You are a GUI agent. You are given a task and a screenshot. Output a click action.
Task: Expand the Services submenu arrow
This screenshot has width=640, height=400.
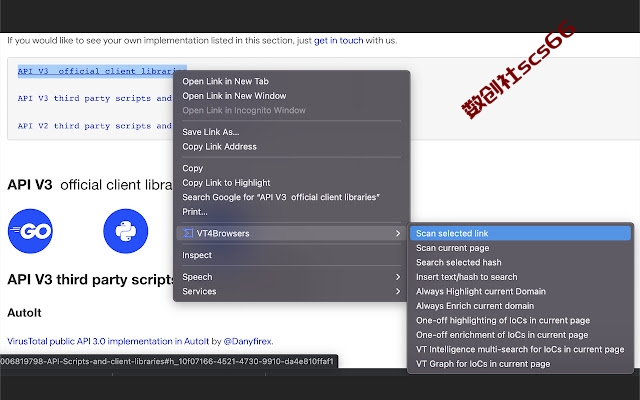tap(398, 291)
